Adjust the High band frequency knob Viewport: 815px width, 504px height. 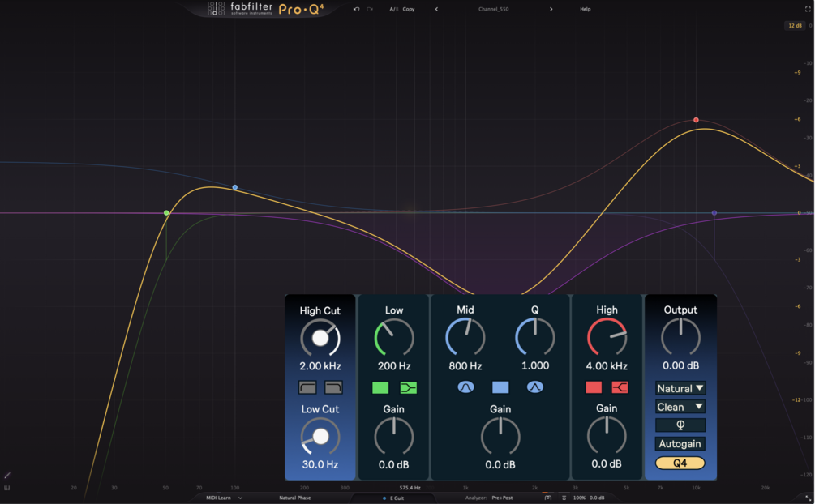(607, 338)
